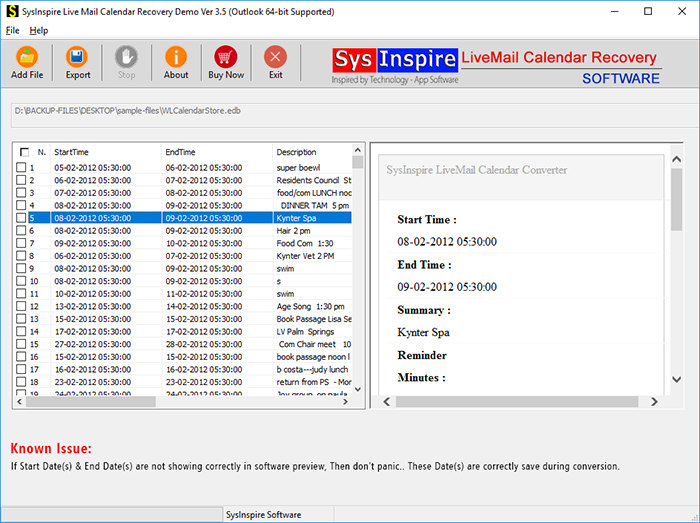Click the list's horizontal scrollbar thumb

point(91,402)
